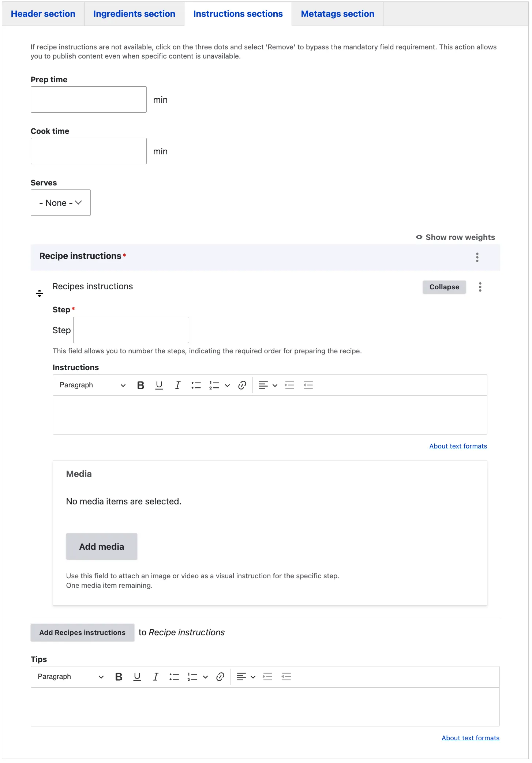Screen dimensions: 532x763
Task: Expand text alignment dropdown in Tips editor
Action: click(x=246, y=677)
